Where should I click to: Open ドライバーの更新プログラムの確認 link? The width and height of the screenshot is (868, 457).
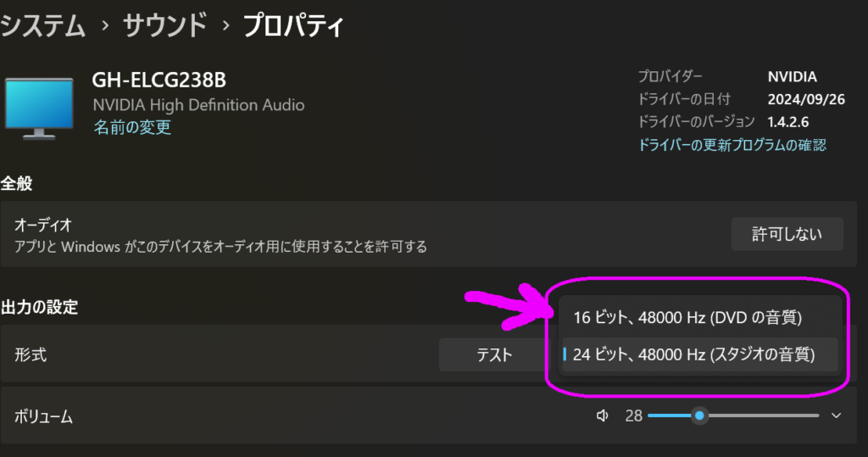(x=732, y=145)
